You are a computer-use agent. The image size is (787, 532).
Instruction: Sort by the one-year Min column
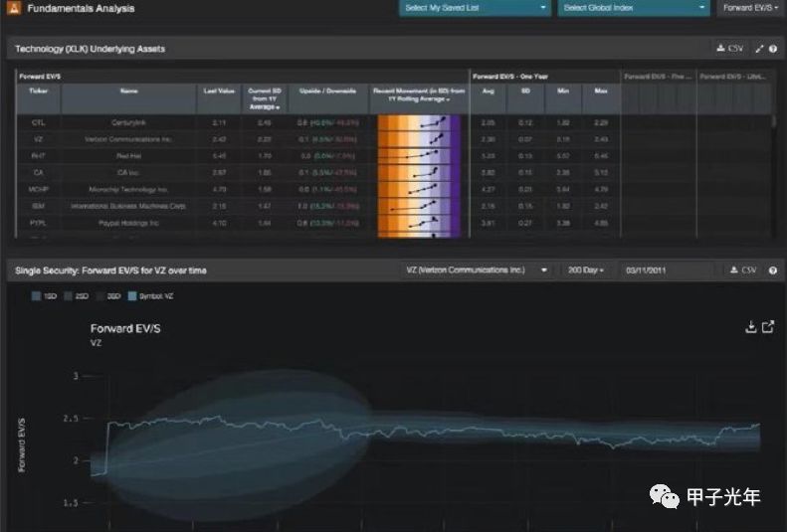click(563, 98)
